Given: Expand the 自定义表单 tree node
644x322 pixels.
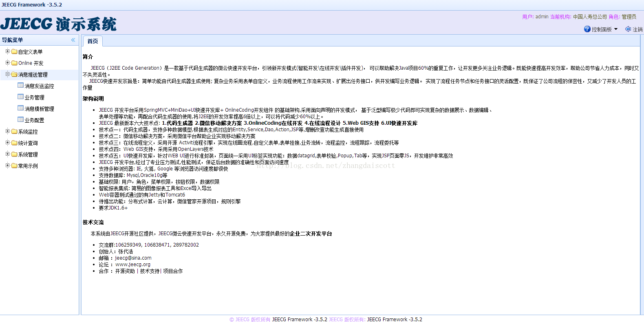Looking at the screenshot, I should pos(7,51).
